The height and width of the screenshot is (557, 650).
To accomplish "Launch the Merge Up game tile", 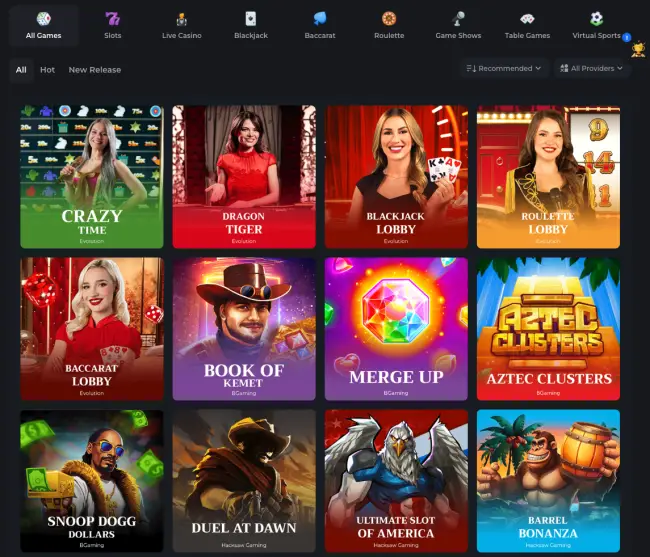I will pyautogui.click(x=396, y=329).
